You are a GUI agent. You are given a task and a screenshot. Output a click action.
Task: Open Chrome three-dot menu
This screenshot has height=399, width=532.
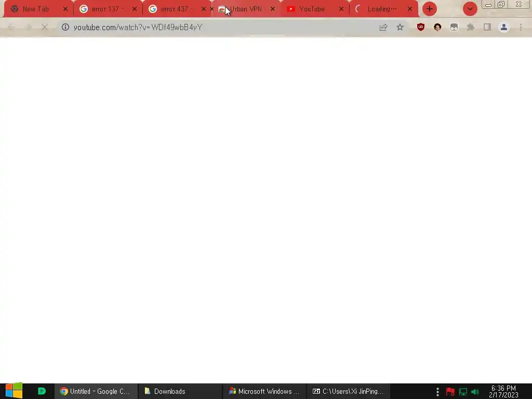[x=521, y=27]
